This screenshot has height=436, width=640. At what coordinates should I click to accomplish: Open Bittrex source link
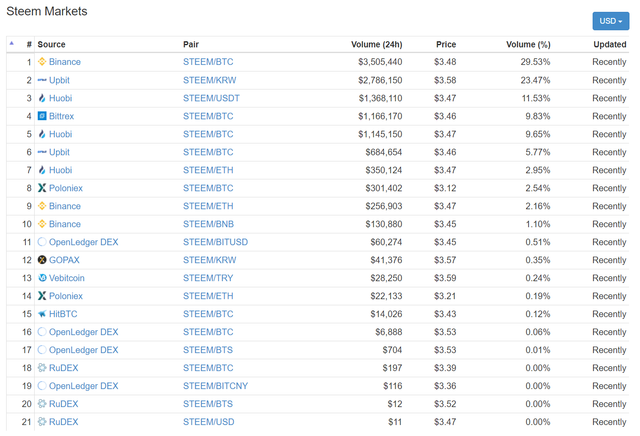pos(62,116)
